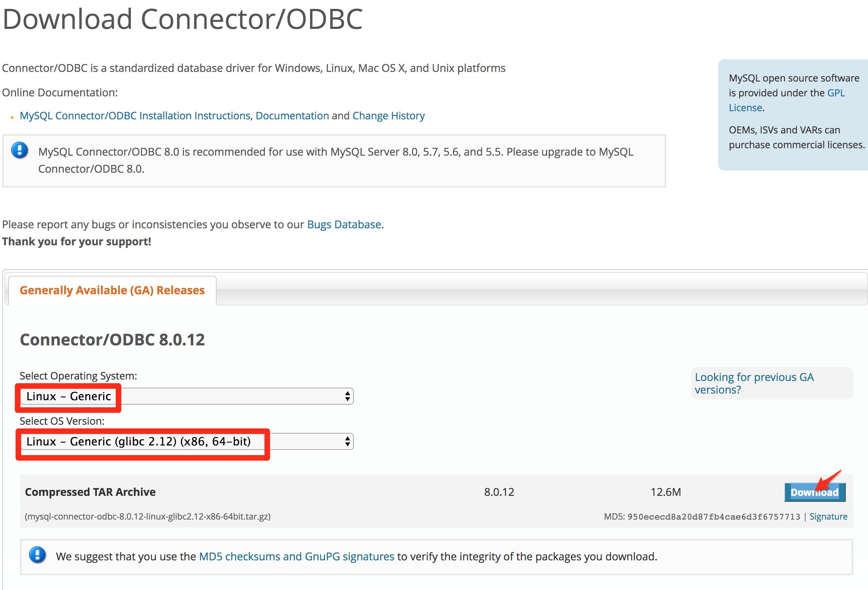Open the Change History link
Viewport: 868px width, 590px height.
(388, 116)
